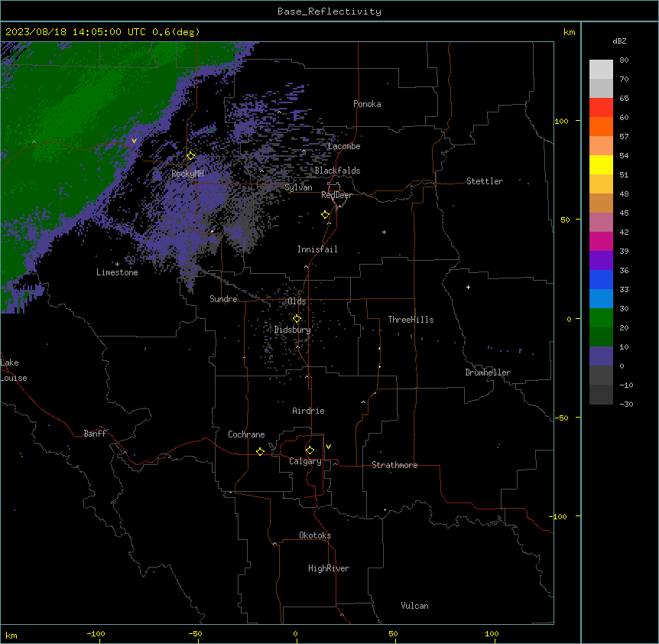Click the 42 dBZ magenta legend swatch
The height and width of the screenshot is (644, 659).
click(601, 241)
